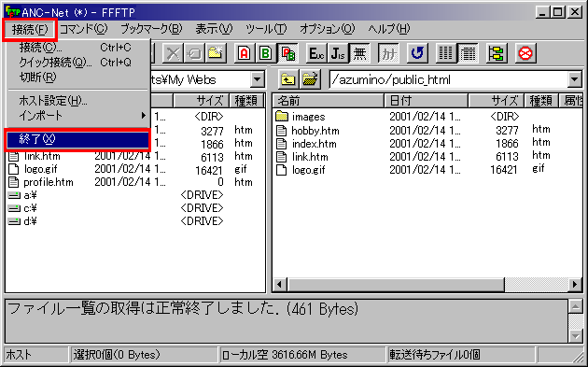
Task: Sort local list by サイズ column
Action: (x=201, y=101)
